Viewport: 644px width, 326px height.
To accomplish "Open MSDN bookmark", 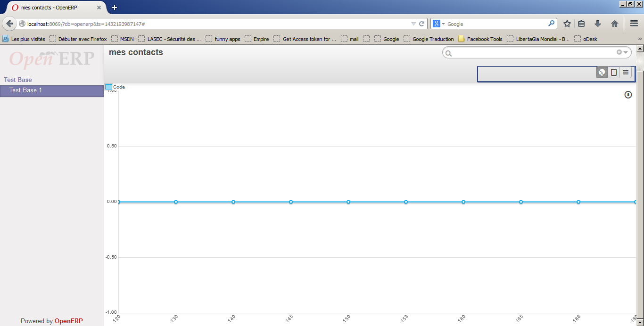I will [x=122, y=39].
